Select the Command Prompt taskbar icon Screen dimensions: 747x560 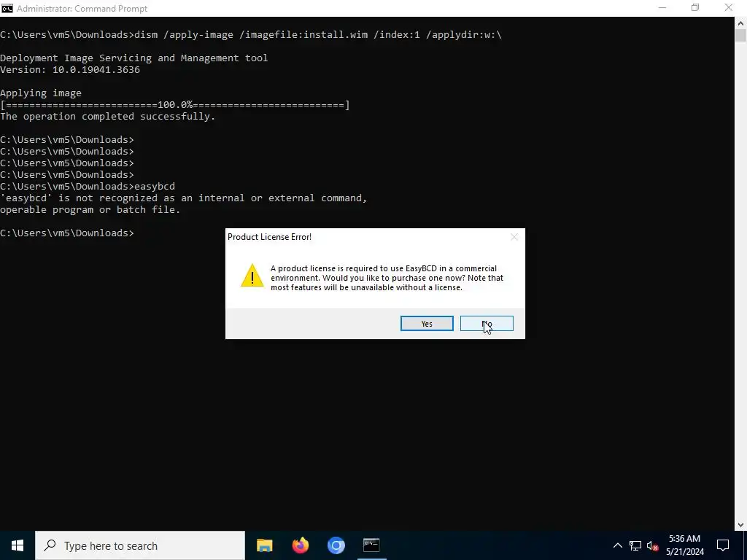pyautogui.click(x=371, y=545)
